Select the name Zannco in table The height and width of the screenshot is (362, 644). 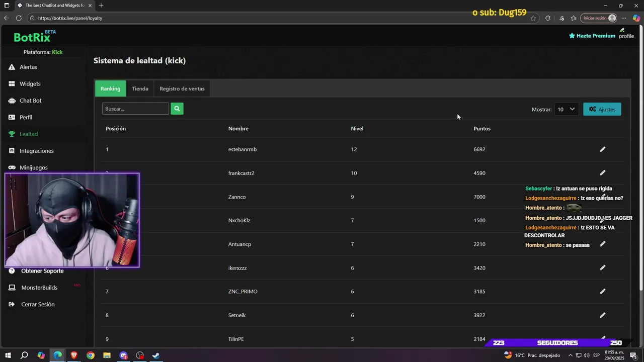pyautogui.click(x=237, y=197)
